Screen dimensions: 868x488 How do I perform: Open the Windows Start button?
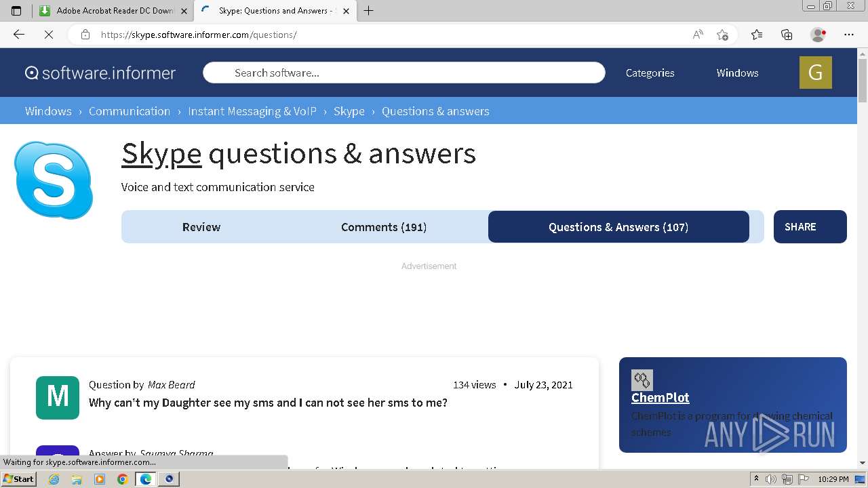point(18,479)
